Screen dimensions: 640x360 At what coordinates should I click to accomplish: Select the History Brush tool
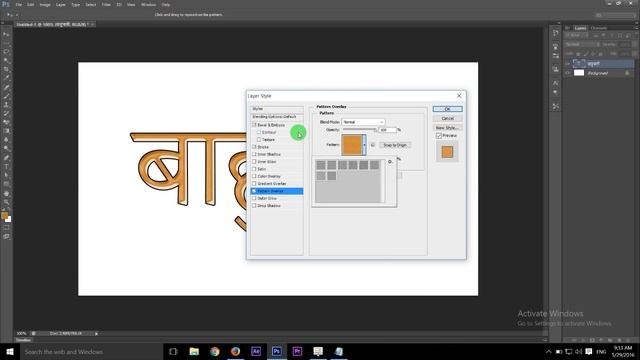[x=6, y=113]
